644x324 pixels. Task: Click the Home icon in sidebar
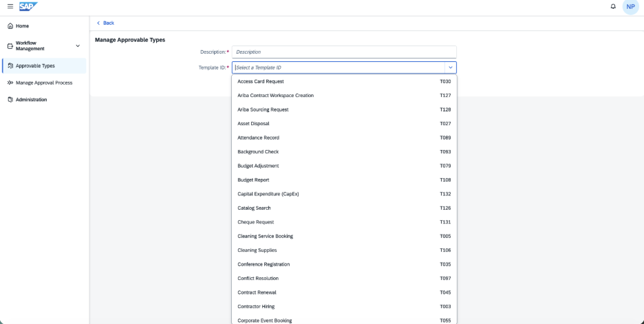point(10,26)
